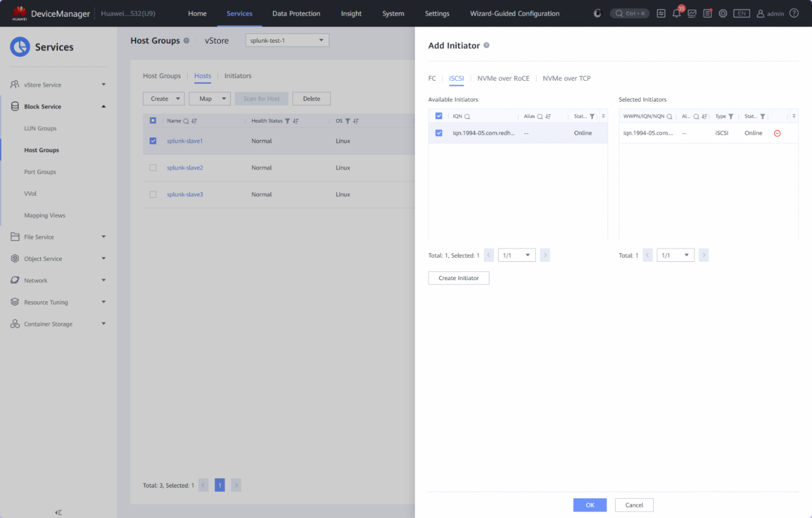Screen dimensions: 812x518
Task: Open Selected Initiators page selector 1/1
Action: (676, 255)
